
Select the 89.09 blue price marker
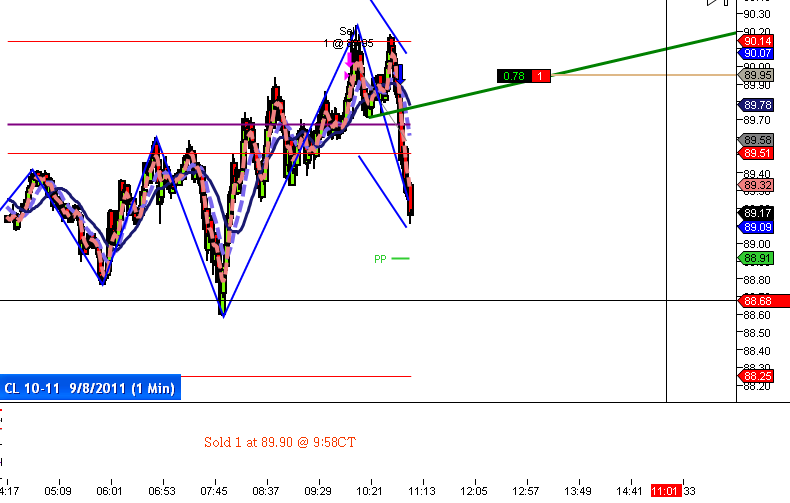click(x=756, y=227)
